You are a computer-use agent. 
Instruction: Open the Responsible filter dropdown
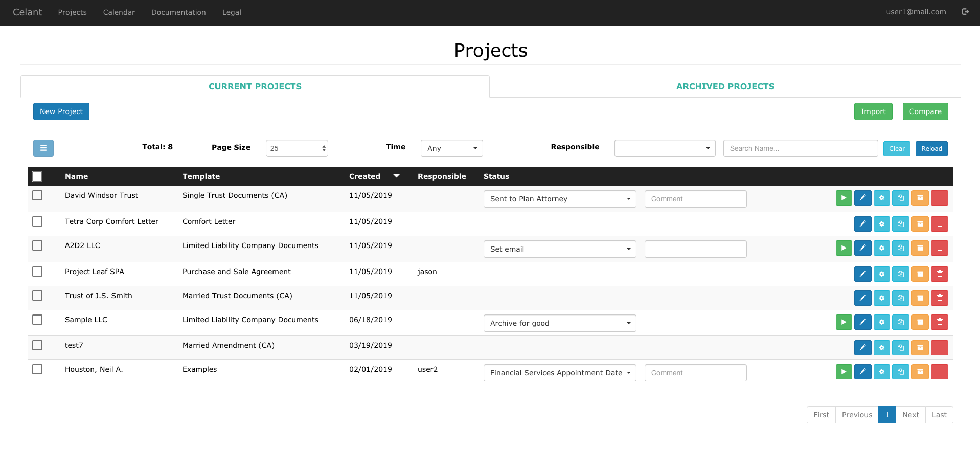664,148
